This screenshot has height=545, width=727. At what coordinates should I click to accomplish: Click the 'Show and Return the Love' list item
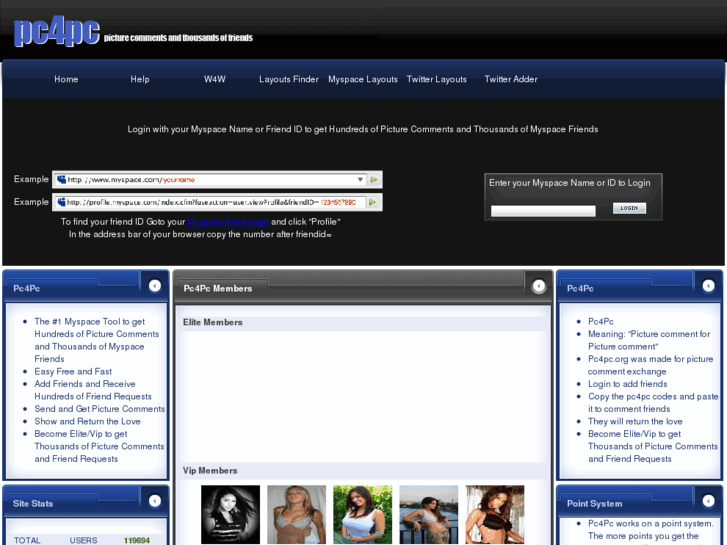coord(87,422)
